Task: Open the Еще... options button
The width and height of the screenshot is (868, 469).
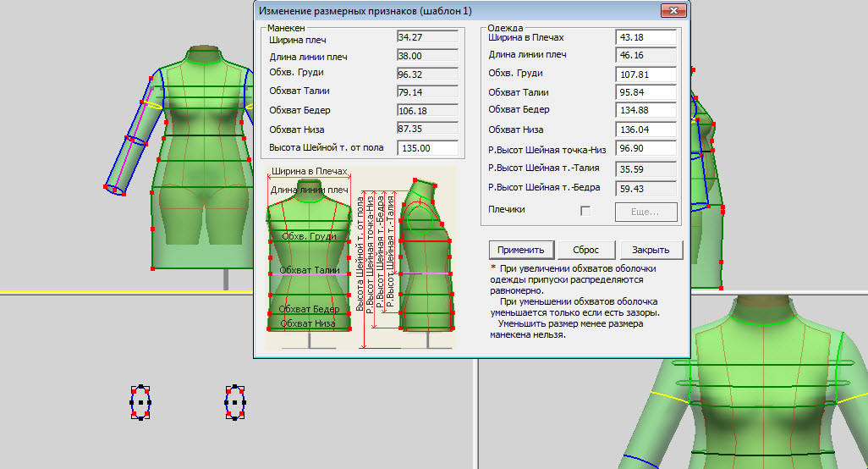Action: 646,211
